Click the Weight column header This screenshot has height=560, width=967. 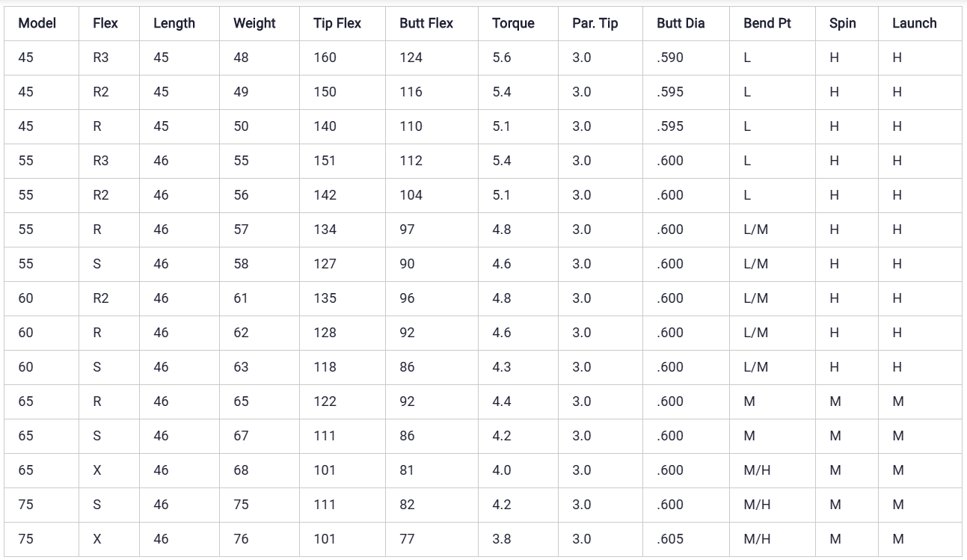click(254, 23)
